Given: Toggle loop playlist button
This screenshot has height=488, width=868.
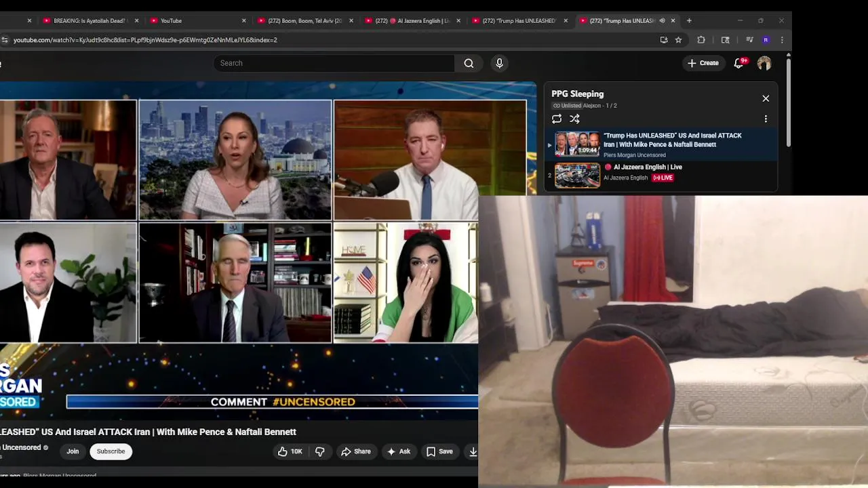Looking at the screenshot, I should [557, 119].
